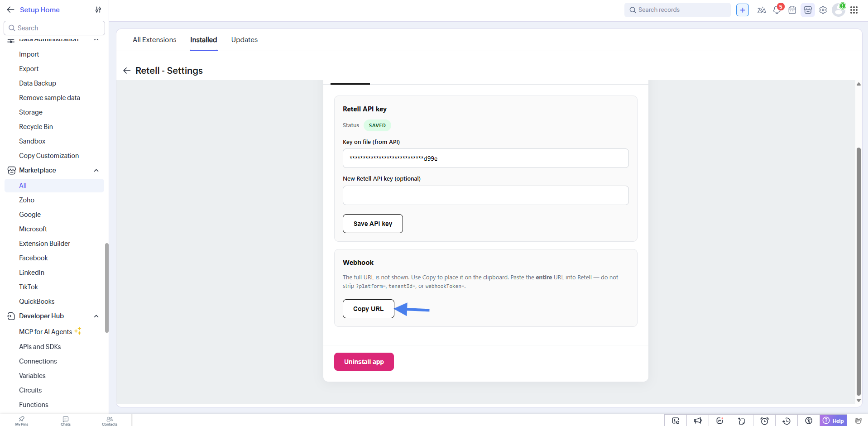The height and width of the screenshot is (426, 868).
Task: Open Facebook under Marketplace
Action: tap(34, 258)
